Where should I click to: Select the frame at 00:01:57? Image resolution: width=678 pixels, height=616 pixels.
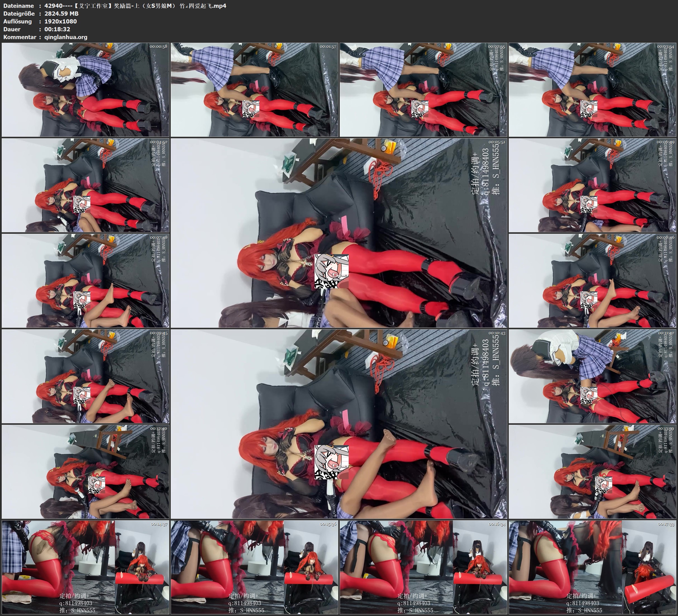tap(254, 90)
